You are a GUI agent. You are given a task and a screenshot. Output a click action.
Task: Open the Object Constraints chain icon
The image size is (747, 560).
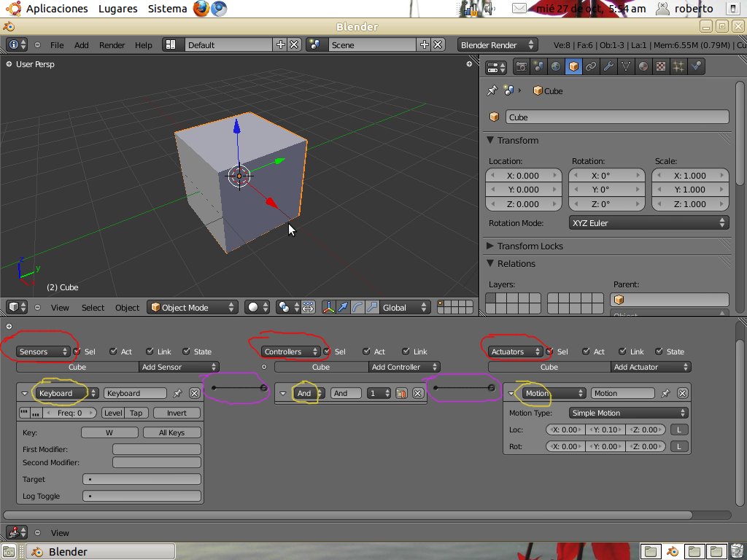click(x=591, y=66)
